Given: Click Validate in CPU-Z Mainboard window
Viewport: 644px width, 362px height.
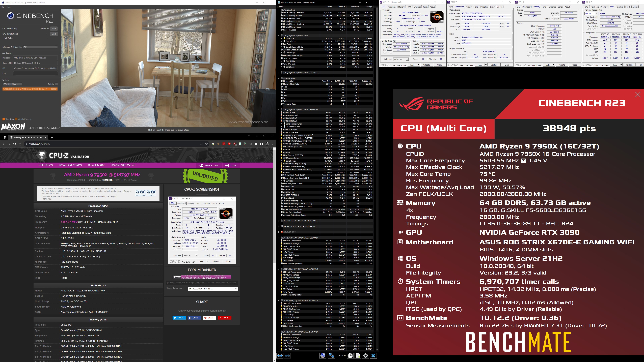Looking at the screenshot, I should pyautogui.click(x=494, y=65).
